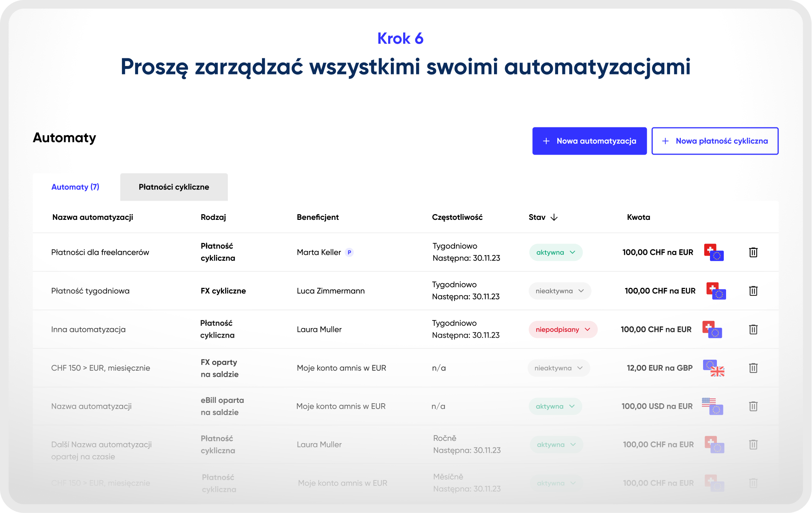
Task: Toggle the 'aktywna' status on the eBill row
Action: tap(555, 406)
